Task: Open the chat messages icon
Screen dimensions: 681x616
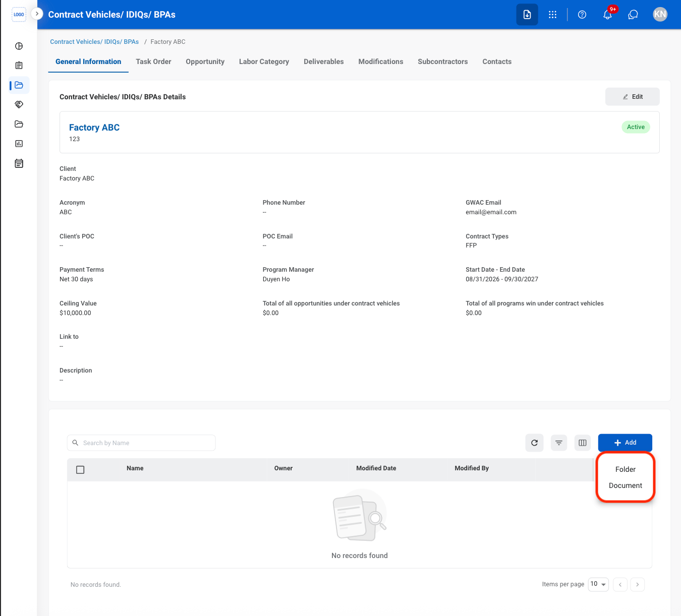Action: click(633, 15)
